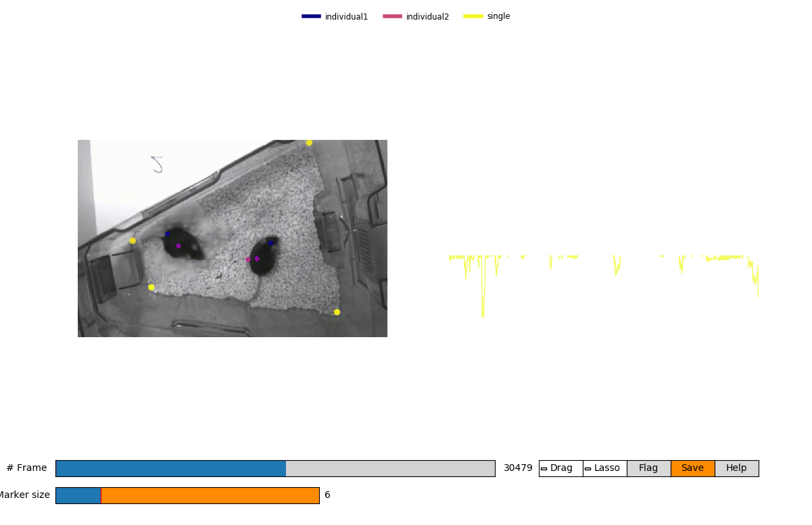Save the refined labels

pos(692,468)
